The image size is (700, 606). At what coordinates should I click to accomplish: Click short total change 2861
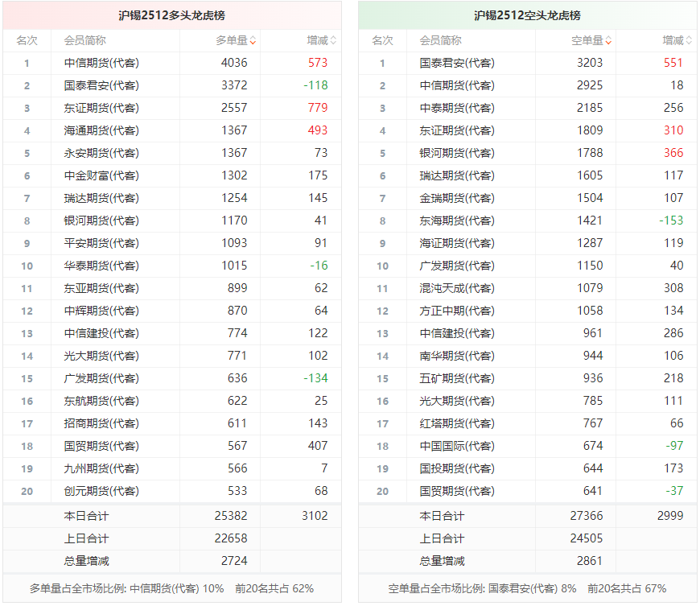point(590,561)
